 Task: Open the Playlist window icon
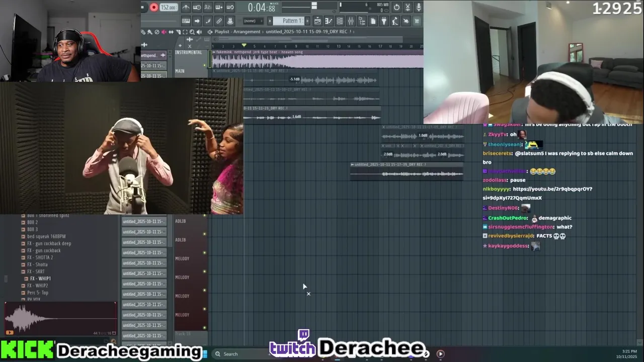coord(317,21)
